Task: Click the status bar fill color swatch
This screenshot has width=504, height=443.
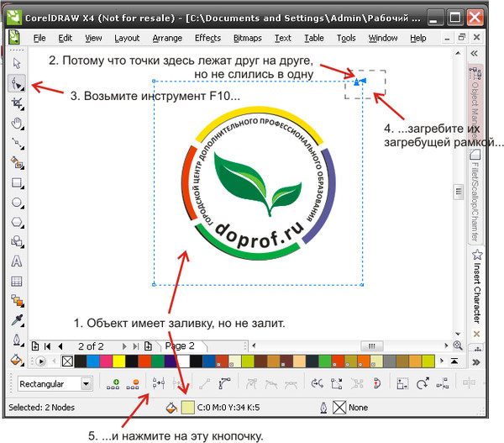Action: (187, 408)
